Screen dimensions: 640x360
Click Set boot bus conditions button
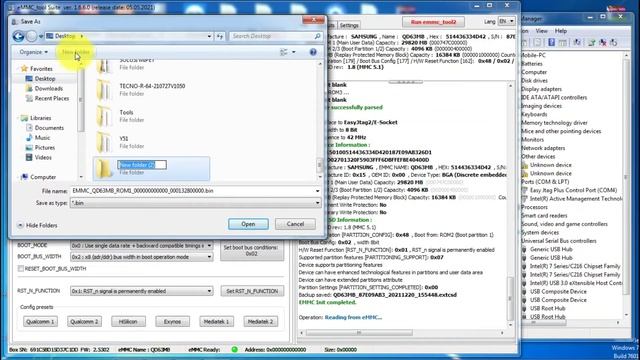(251, 251)
